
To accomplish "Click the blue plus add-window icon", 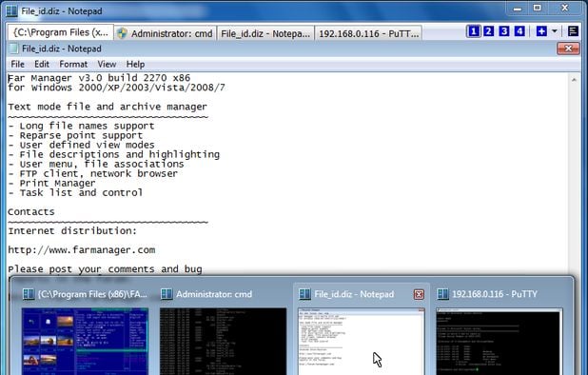I will click(x=541, y=31).
